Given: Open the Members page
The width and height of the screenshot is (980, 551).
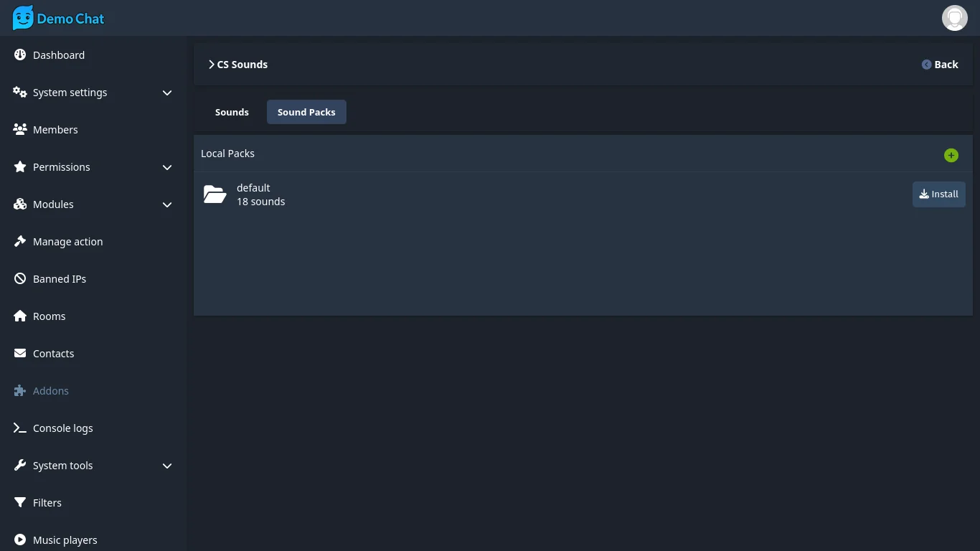Looking at the screenshot, I should [55, 130].
